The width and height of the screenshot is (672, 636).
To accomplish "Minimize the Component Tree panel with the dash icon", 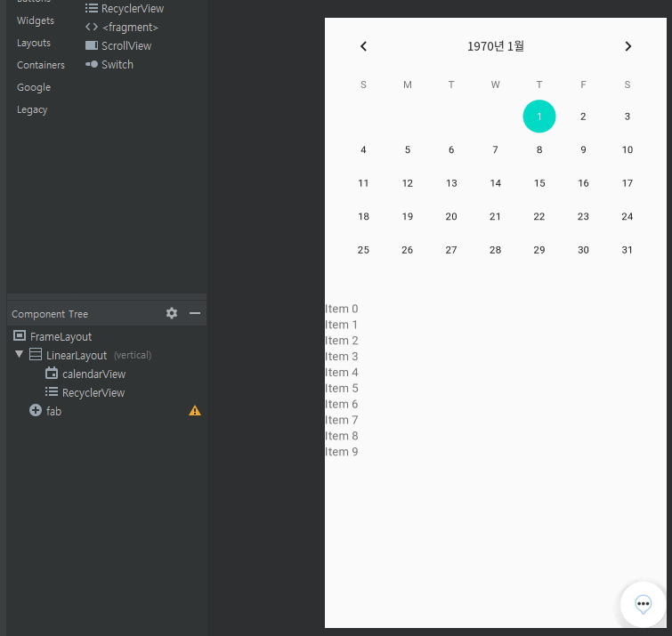I will (195, 313).
